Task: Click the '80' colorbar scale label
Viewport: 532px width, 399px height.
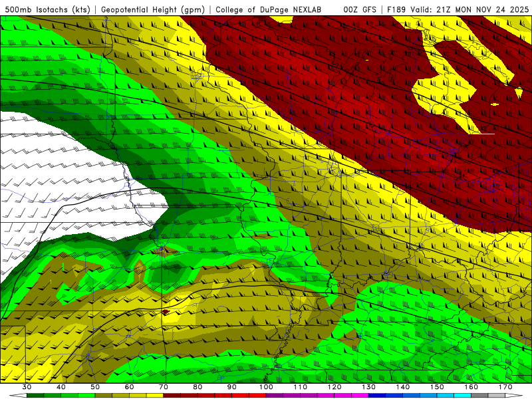Action: tap(198, 387)
